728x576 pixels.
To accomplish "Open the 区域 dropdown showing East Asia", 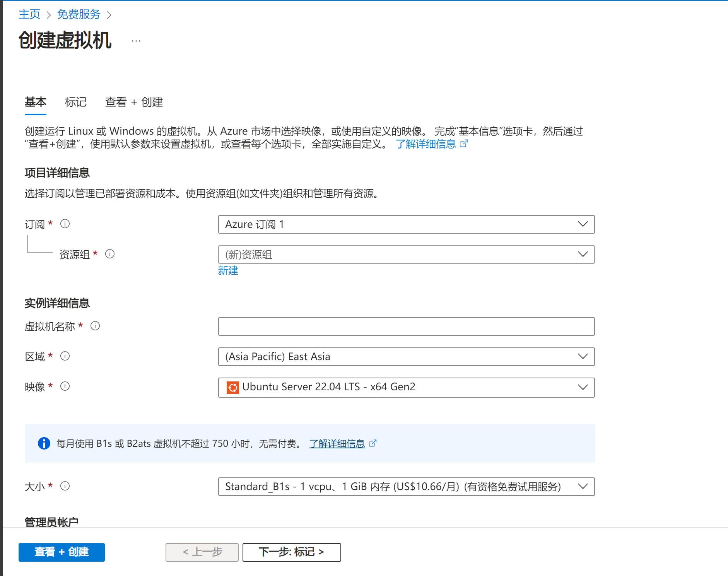I will (406, 357).
